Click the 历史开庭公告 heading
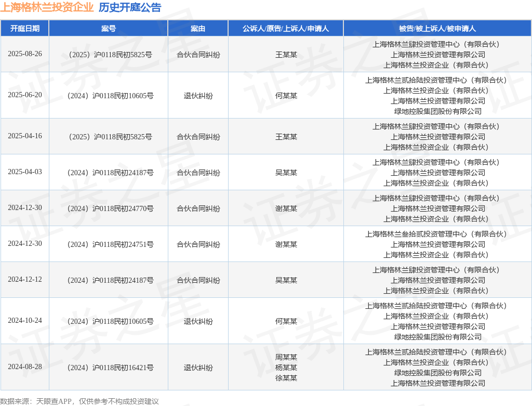The height and width of the screenshot is (406, 532). coord(130,7)
